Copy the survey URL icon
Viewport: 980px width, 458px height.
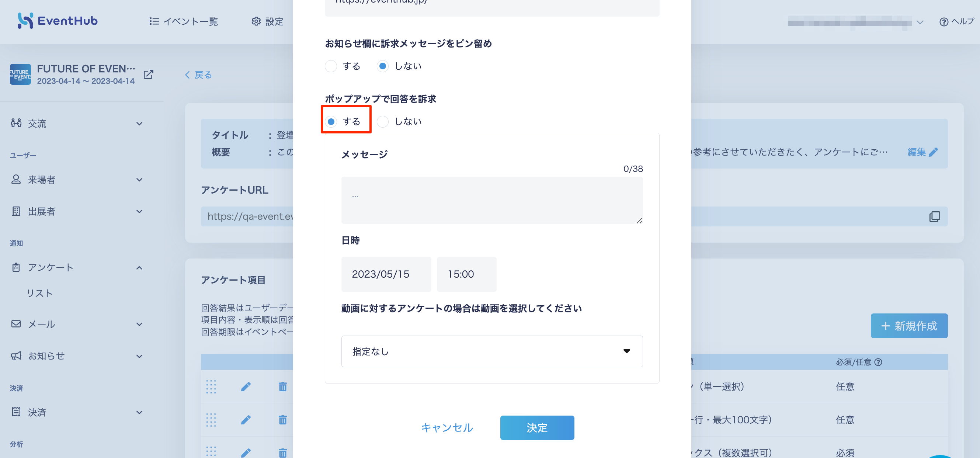coord(935,216)
